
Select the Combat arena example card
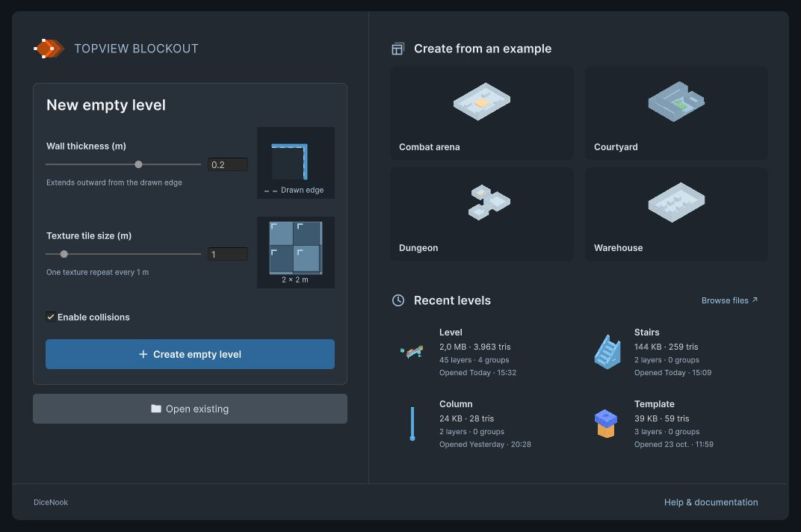[482, 113]
